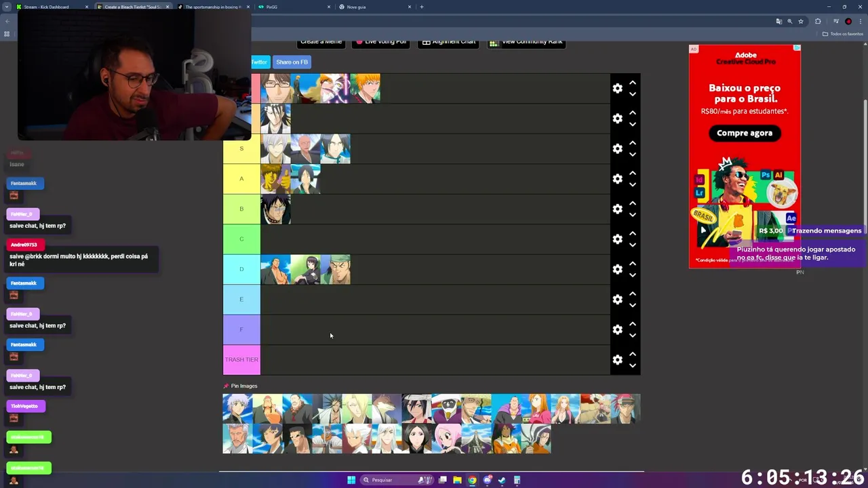868x488 pixels.
Task: Open settings gear for the B tier row
Action: tap(617, 209)
